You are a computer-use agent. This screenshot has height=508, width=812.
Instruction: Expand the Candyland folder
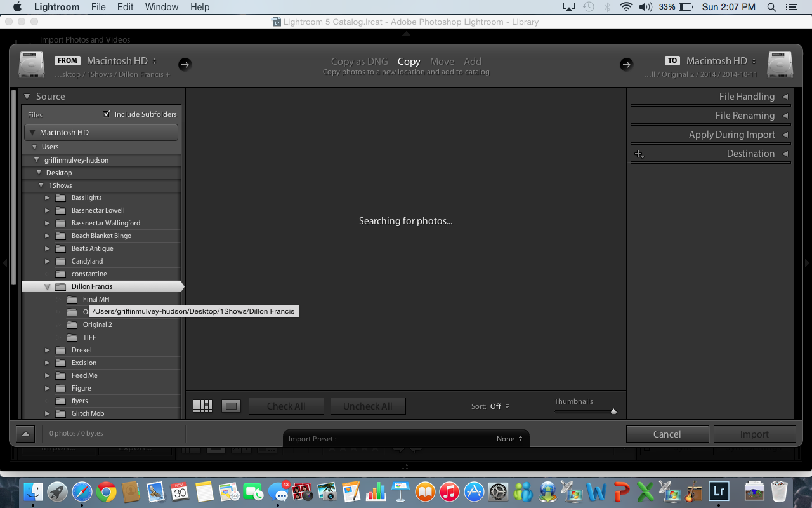click(47, 261)
